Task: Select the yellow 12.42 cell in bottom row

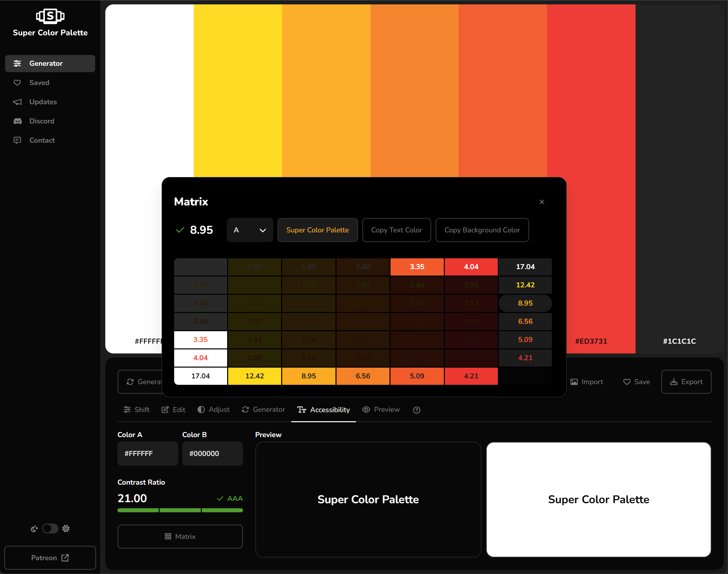Action: click(x=255, y=376)
